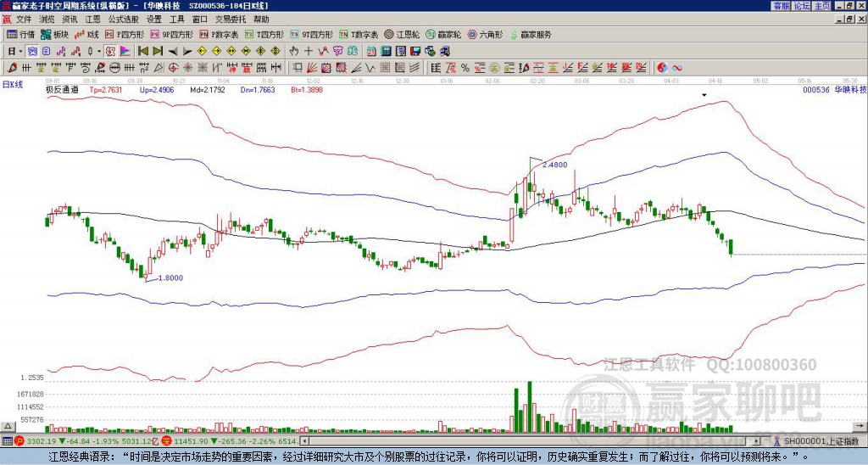868x465 pixels.
Task: Expand the 日 period dropdown
Action: [x=20, y=52]
